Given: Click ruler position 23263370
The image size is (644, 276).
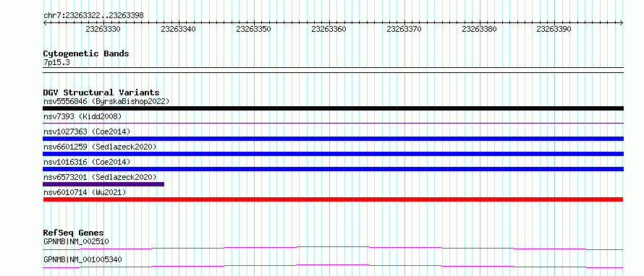Looking at the screenshot, I should pyautogui.click(x=404, y=30).
